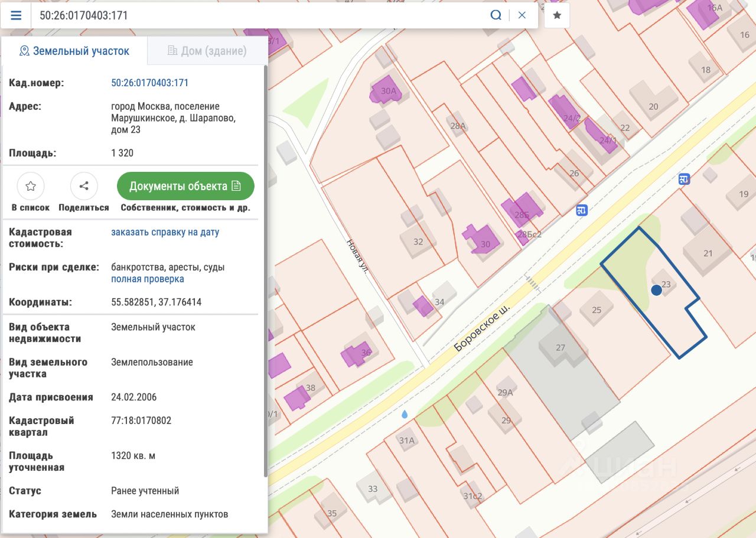Open cadastral number 50:26:0170403:171 link

(150, 83)
